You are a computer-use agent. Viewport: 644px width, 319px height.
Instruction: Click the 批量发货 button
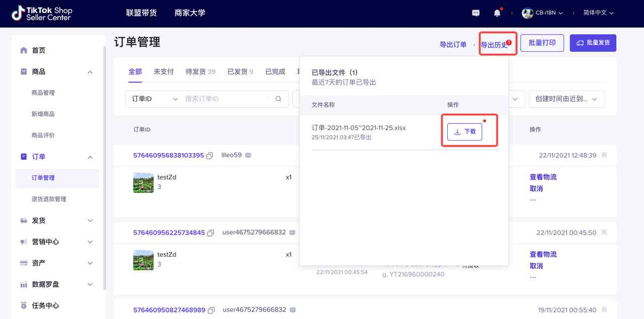[593, 43]
